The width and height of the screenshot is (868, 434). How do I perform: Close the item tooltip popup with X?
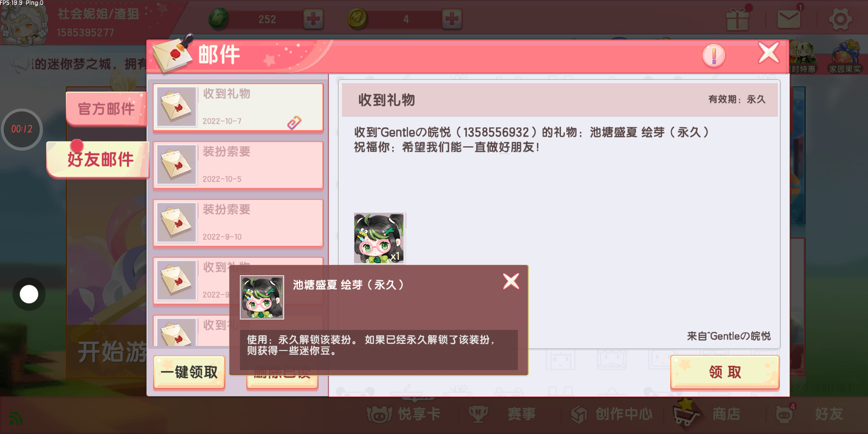(511, 281)
